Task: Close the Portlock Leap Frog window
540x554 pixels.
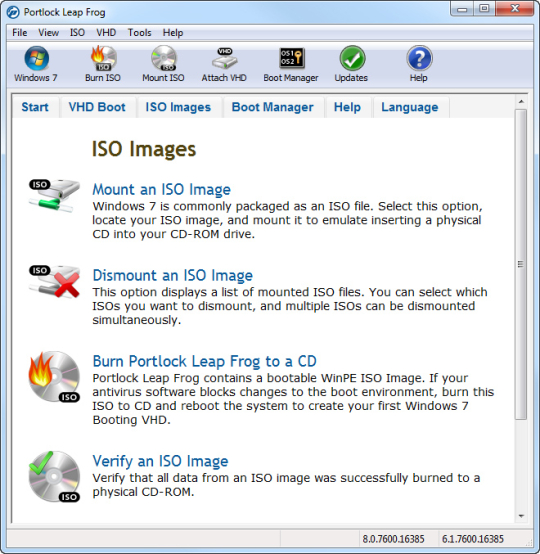Action: click(x=515, y=8)
